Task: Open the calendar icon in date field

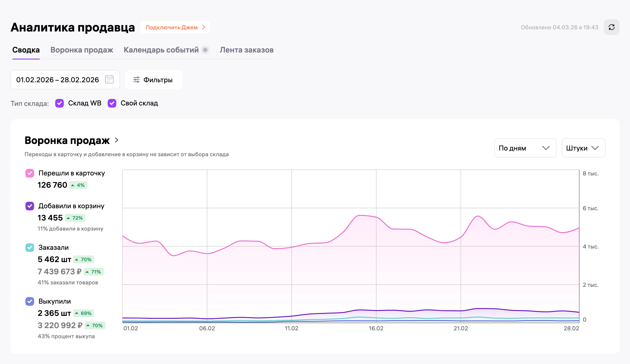Action: tap(109, 79)
